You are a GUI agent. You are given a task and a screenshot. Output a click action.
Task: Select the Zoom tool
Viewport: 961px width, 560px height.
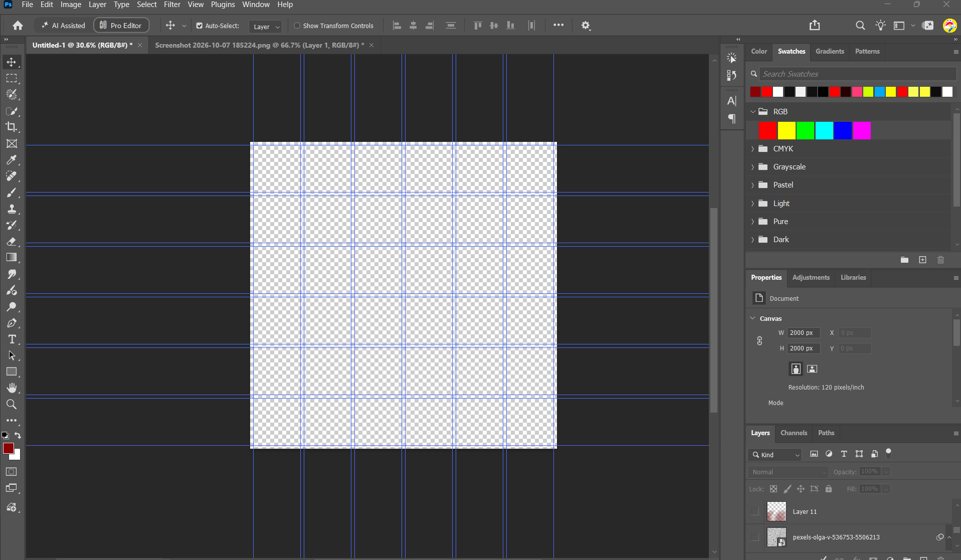click(x=12, y=404)
